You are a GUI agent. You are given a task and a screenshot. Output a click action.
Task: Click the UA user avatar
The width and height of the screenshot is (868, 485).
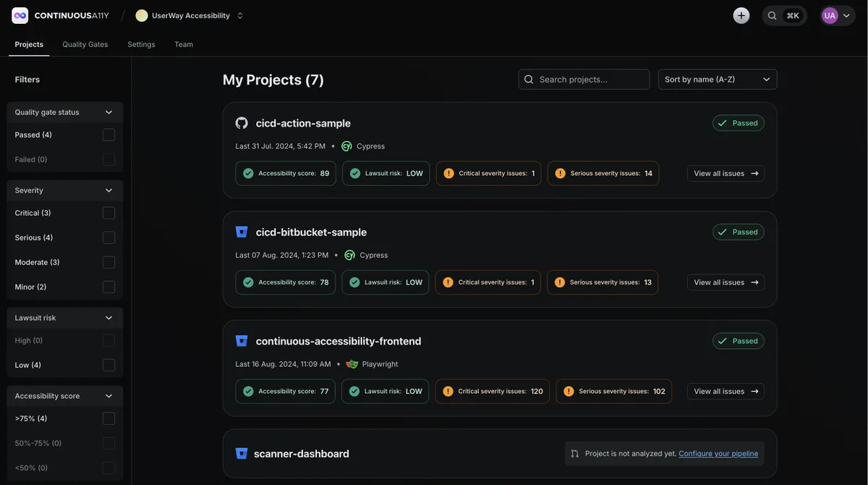pyautogui.click(x=830, y=15)
